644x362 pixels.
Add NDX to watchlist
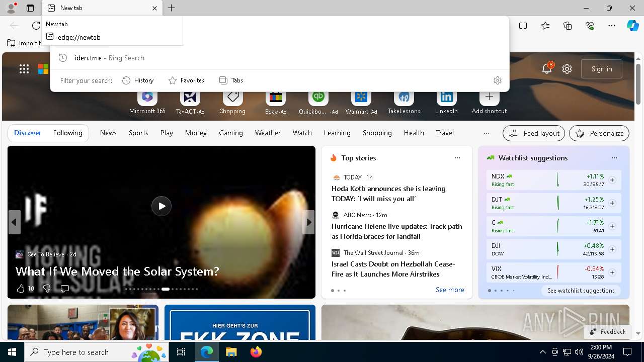tap(612, 180)
